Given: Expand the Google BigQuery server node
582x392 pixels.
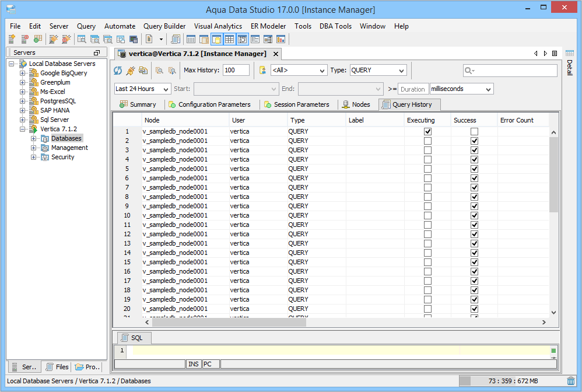Looking at the screenshot, I should (22, 73).
